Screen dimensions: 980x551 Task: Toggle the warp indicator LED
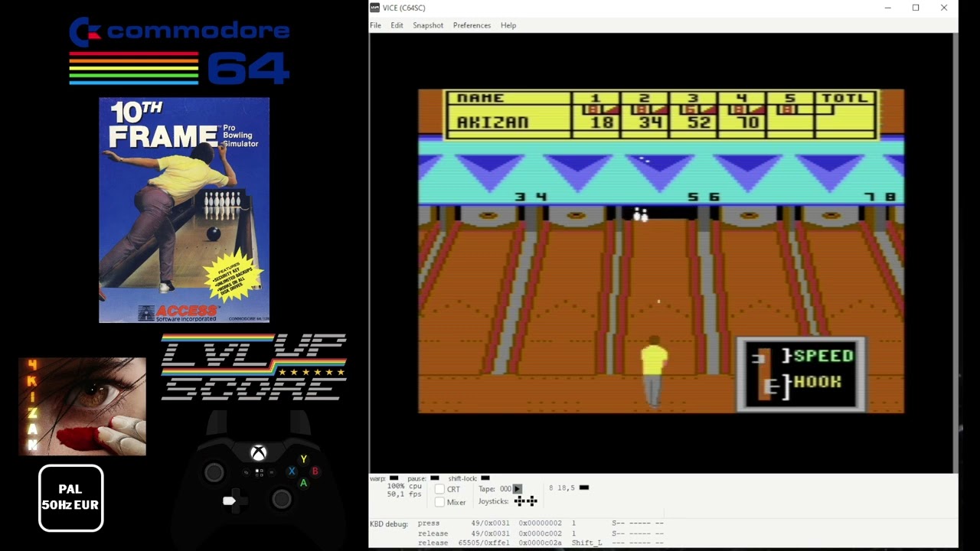click(x=394, y=478)
